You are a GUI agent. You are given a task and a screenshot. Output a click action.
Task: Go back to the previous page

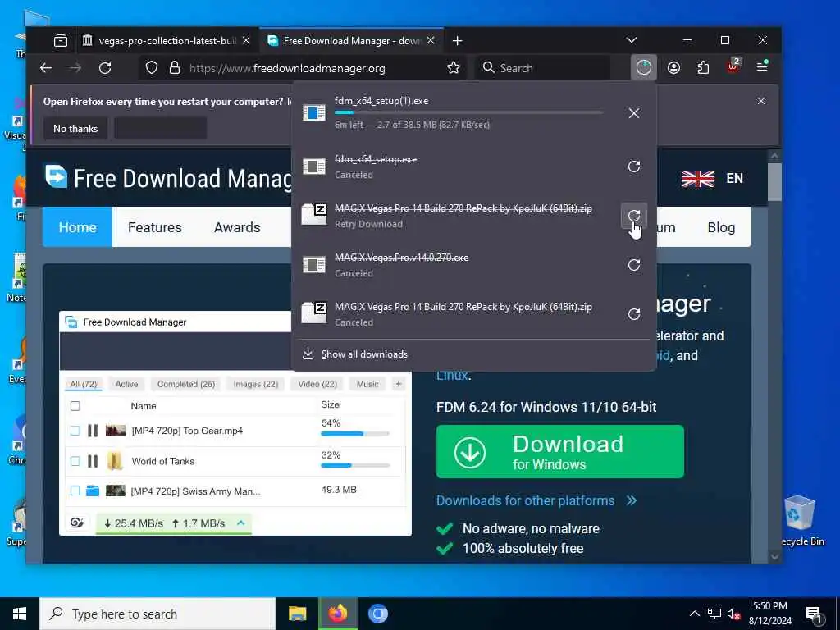coord(47,68)
